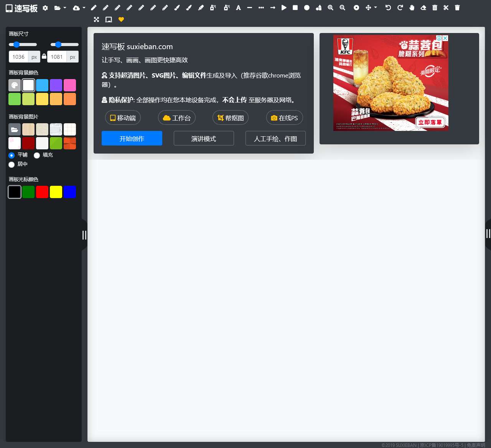Choose the grid paper background image

pyautogui.click(x=70, y=129)
